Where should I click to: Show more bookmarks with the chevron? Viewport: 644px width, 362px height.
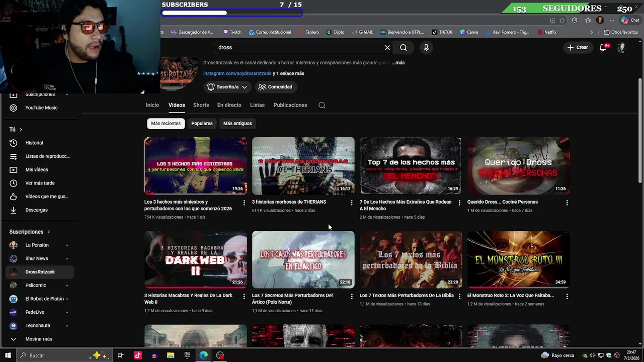click(x=592, y=32)
